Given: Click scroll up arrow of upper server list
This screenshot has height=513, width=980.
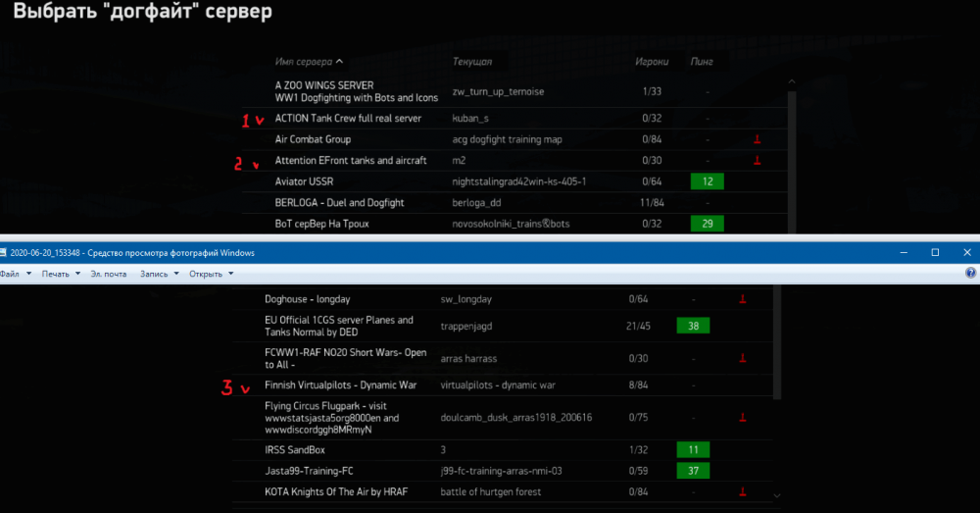Looking at the screenshot, I should (792, 82).
